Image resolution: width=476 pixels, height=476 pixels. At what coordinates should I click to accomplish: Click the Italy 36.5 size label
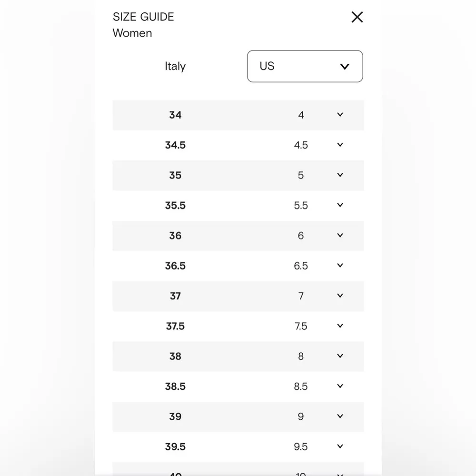tap(175, 266)
